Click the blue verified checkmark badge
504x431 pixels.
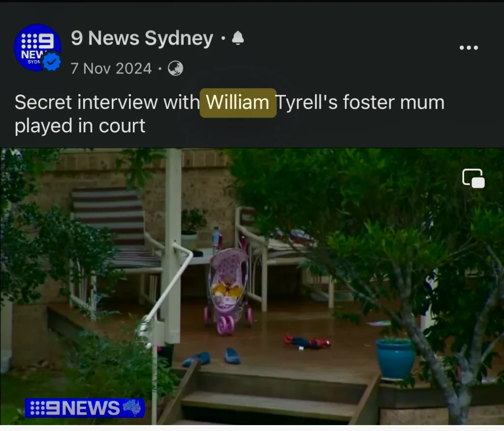(x=52, y=62)
